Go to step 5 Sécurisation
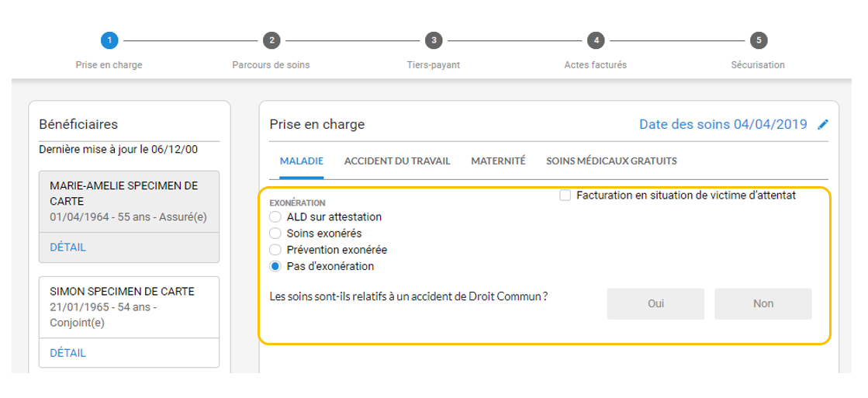This screenshot has width=868, height=398. 758,40
